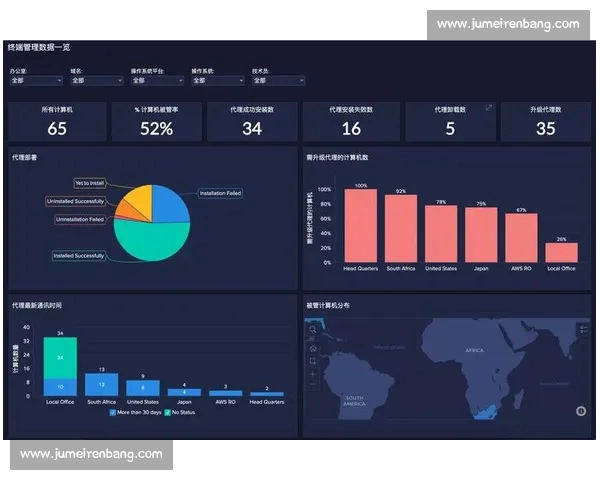Click the Installation Failed pie label
Viewport: 600px width, 480px height.
[x=219, y=193]
